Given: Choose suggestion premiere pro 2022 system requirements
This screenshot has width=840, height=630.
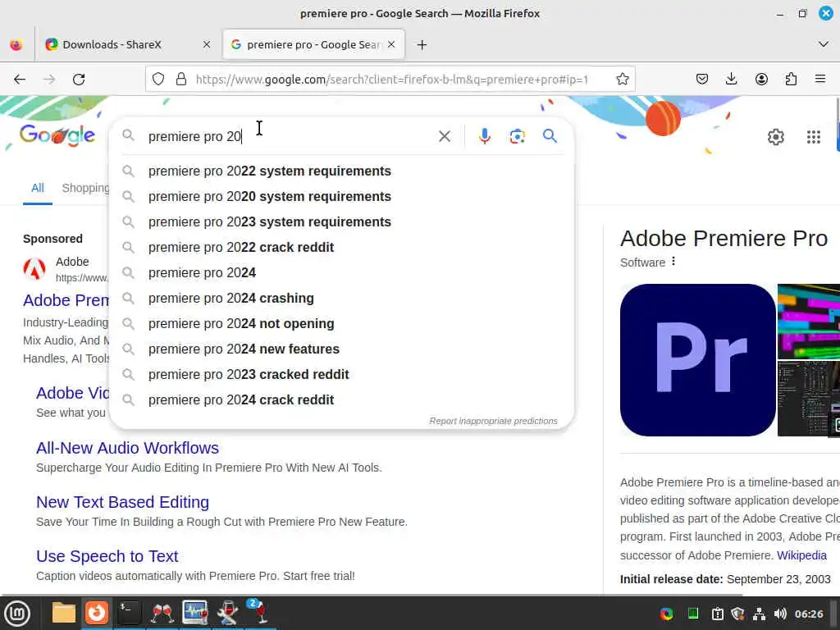Looking at the screenshot, I should tap(342, 171).
